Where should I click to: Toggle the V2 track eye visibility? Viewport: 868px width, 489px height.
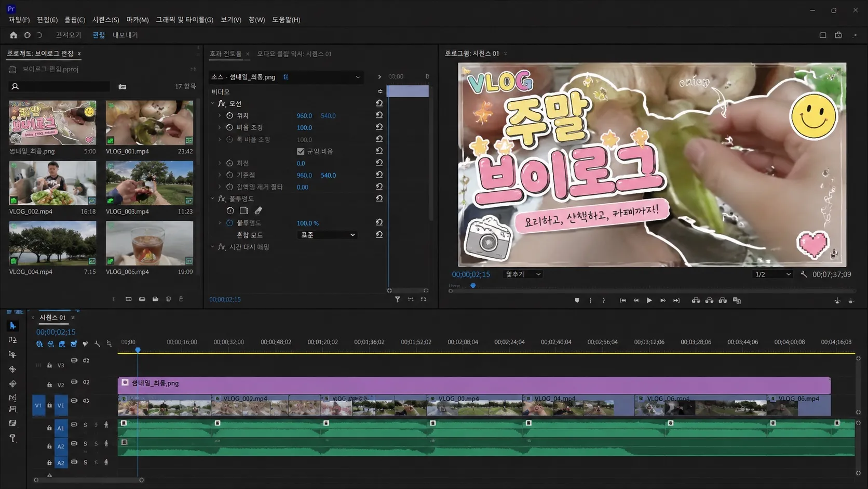(74, 382)
